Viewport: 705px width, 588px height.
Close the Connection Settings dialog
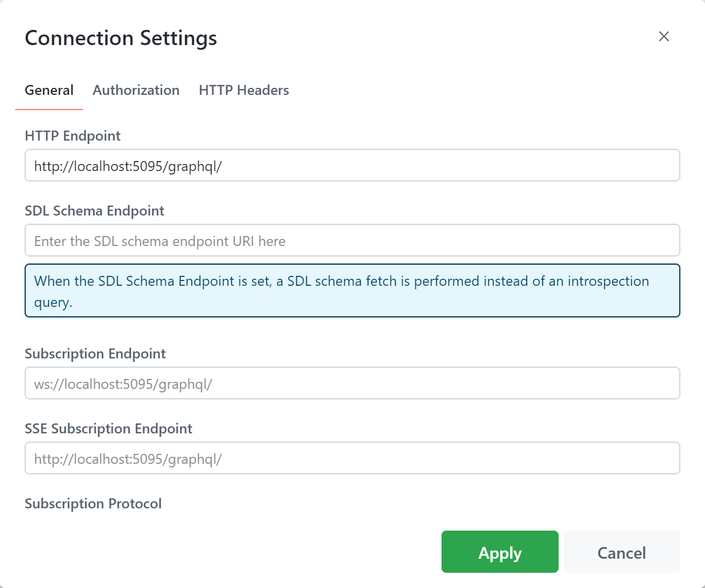663,36
